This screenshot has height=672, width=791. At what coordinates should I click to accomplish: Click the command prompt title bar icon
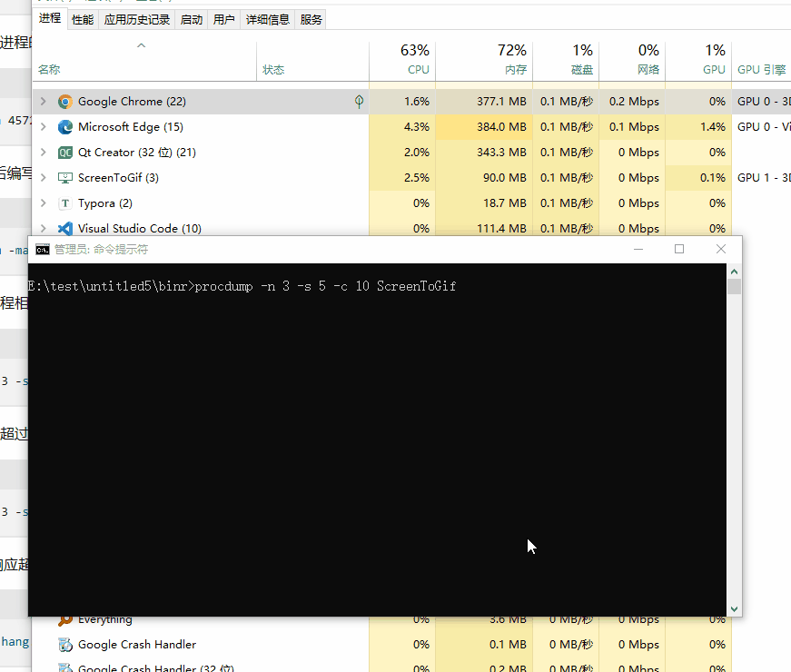tap(43, 249)
